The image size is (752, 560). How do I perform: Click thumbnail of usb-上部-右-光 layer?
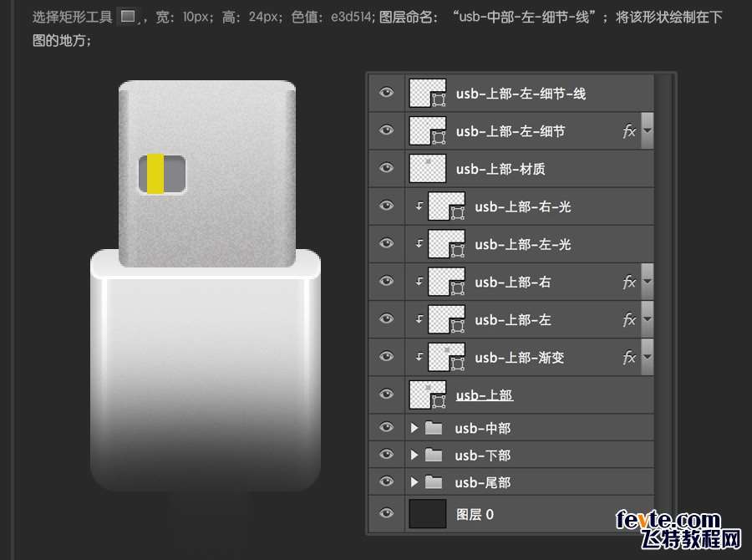pos(446,206)
